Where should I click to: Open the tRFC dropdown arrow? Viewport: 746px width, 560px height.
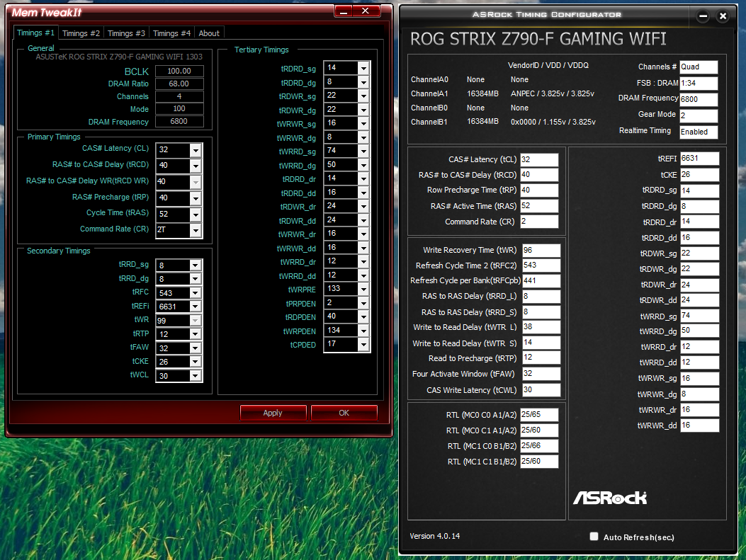click(x=195, y=293)
